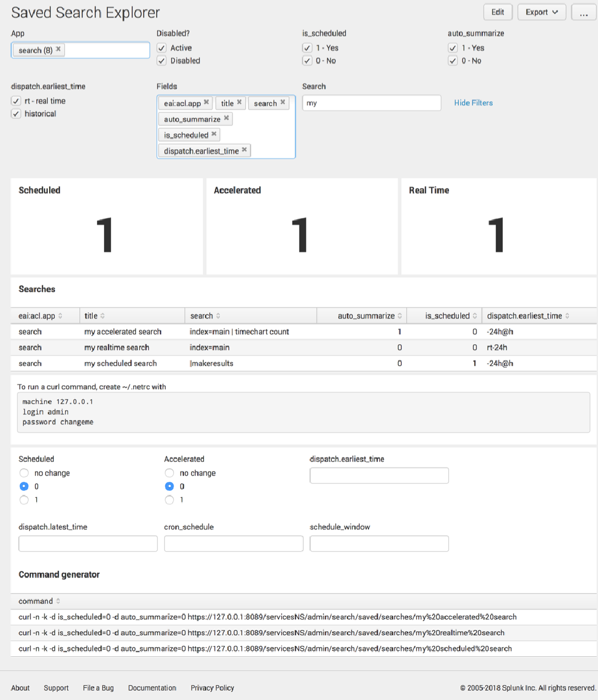
Task: Remove the "is_scheduled" field tag
Action: pos(214,134)
